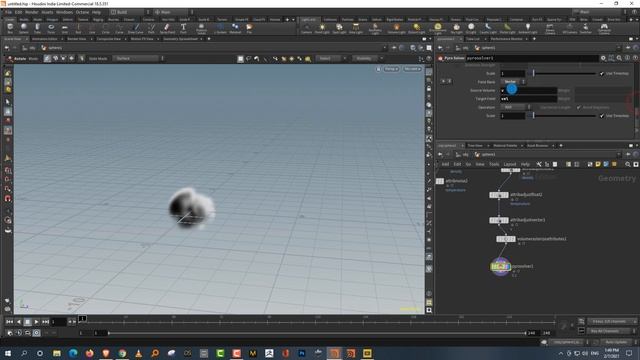Jump to first frame button
Image resolution: width=640 pixels, height=360 pixels.
tap(9, 322)
